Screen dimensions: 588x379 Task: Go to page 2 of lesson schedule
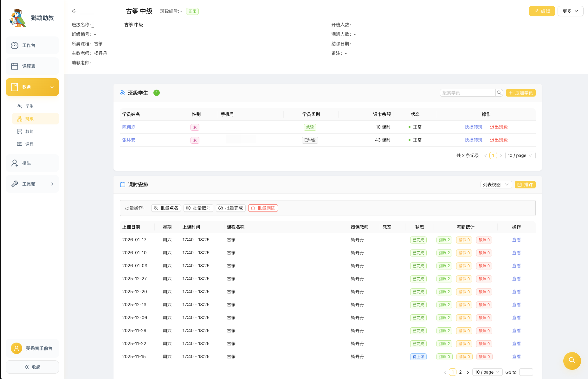(x=460, y=372)
